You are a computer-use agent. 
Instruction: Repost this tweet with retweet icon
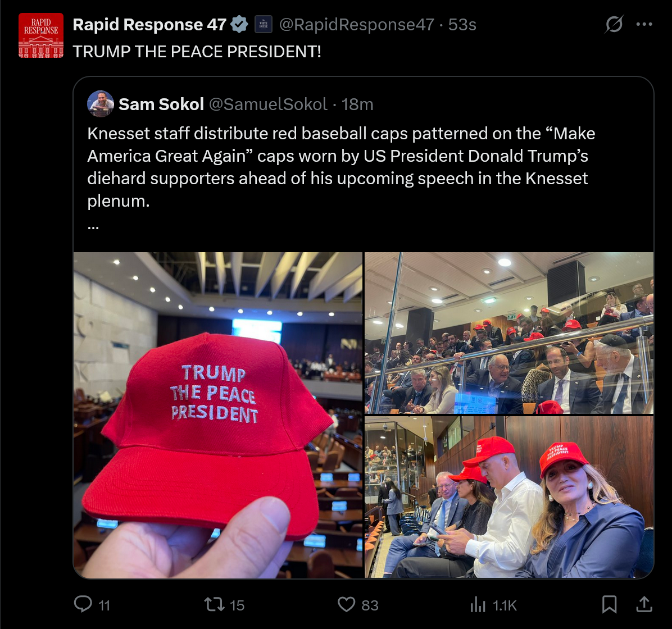214,605
